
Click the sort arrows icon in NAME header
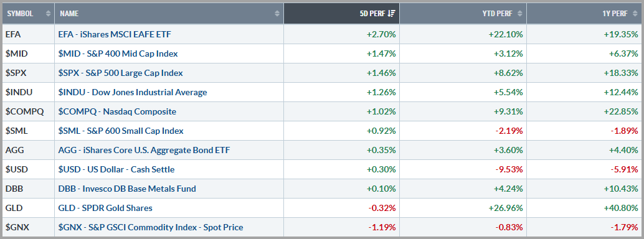pyautogui.click(x=277, y=14)
